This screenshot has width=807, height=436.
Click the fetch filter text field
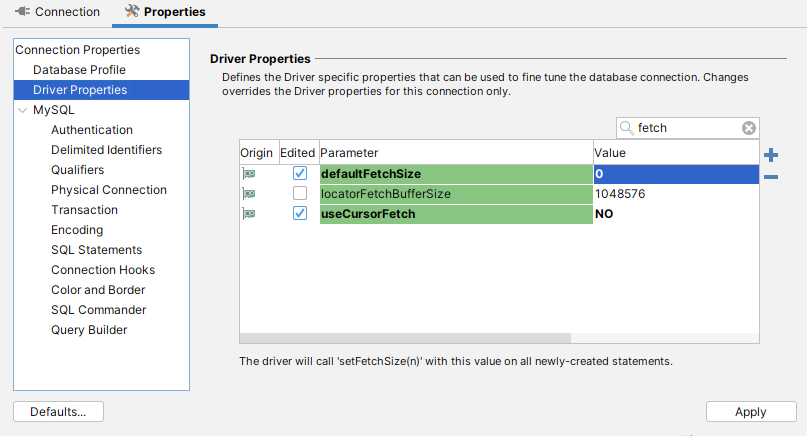[x=687, y=128]
